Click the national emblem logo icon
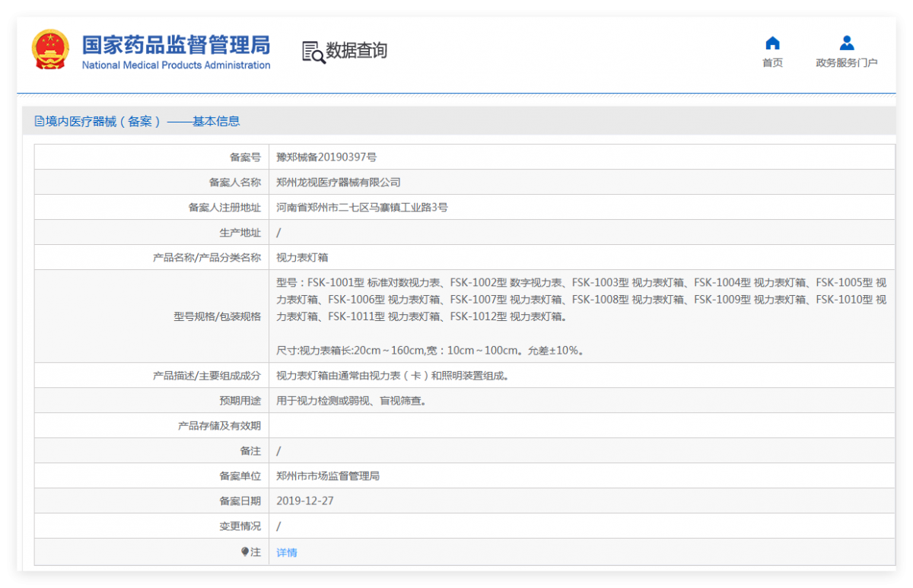Screen dimensions: 913x588 (x=50, y=50)
